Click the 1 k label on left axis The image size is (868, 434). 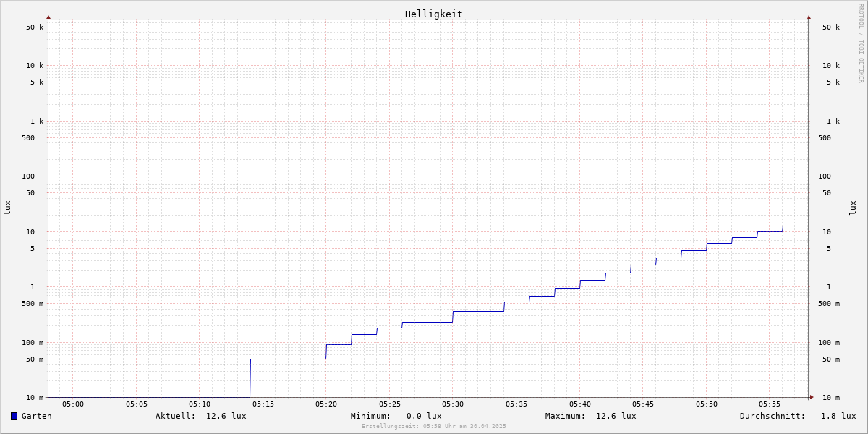click(x=37, y=122)
